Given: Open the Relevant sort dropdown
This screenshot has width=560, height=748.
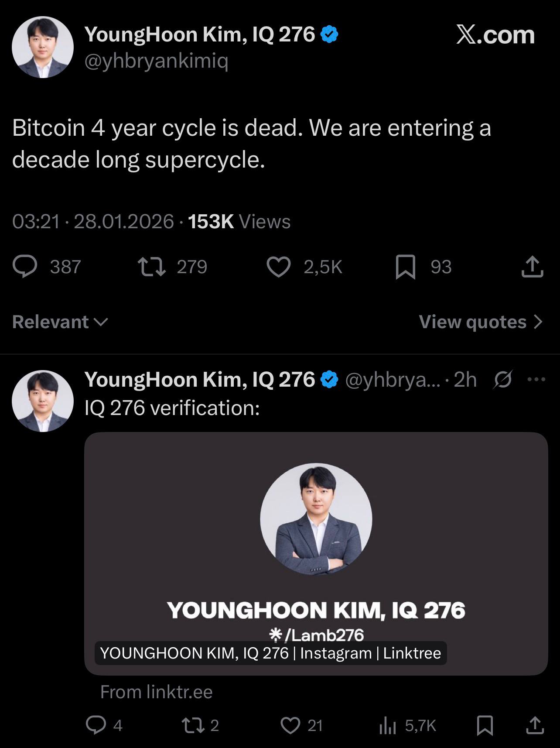Looking at the screenshot, I should (60, 322).
